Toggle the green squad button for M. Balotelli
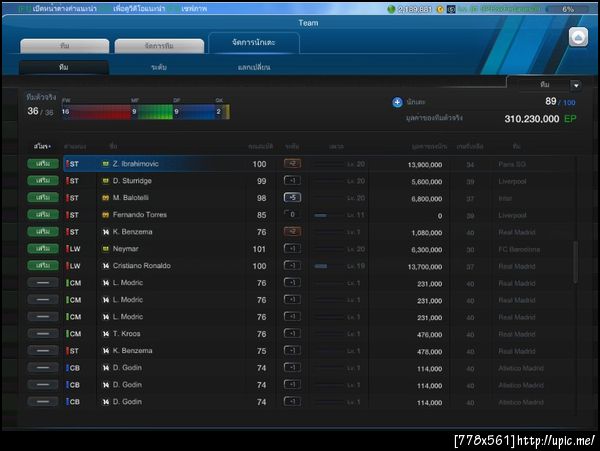This screenshot has width=600, height=451. 43,198
